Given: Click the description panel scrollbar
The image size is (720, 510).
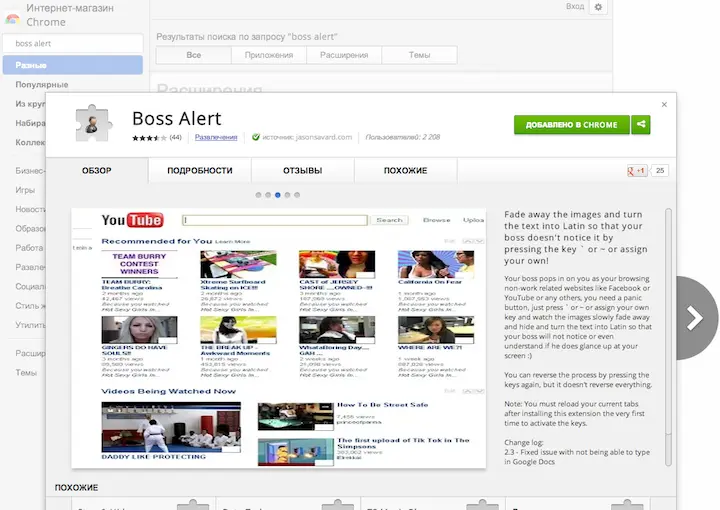Looking at the screenshot, I should [x=669, y=337].
